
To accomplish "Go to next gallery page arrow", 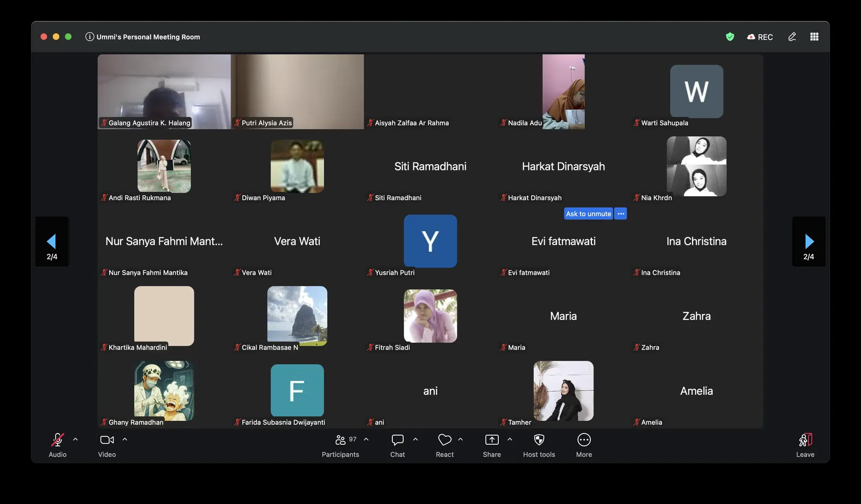I will point(809,242).
